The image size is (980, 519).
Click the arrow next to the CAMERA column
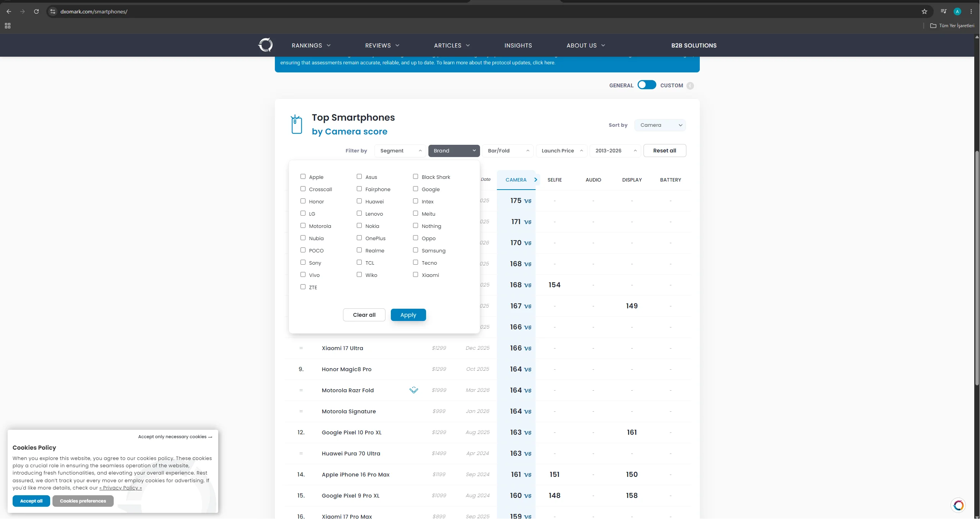536,180
